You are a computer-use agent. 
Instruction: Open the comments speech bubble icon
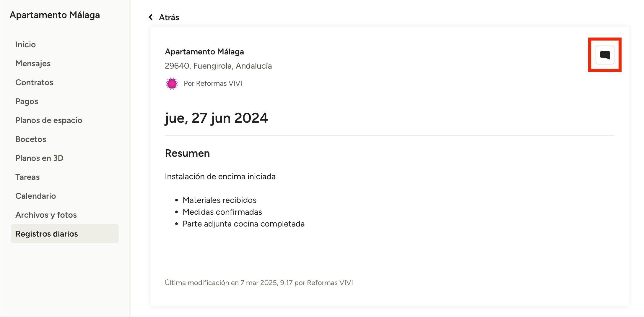[605, 55]
